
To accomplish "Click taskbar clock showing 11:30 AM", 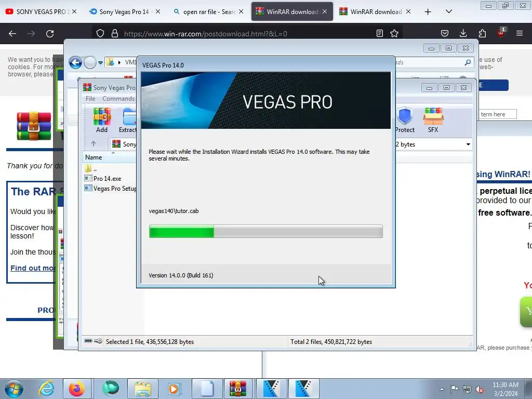I will 506,389.
